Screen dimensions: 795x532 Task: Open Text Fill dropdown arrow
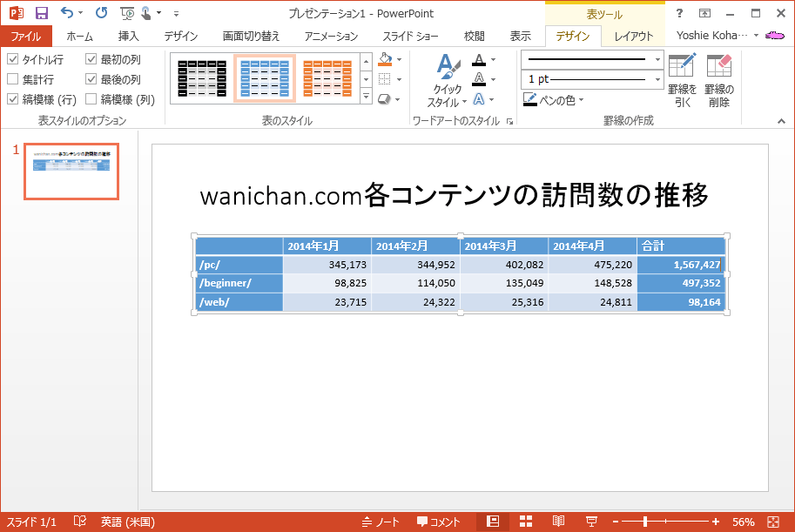[494, 60]
